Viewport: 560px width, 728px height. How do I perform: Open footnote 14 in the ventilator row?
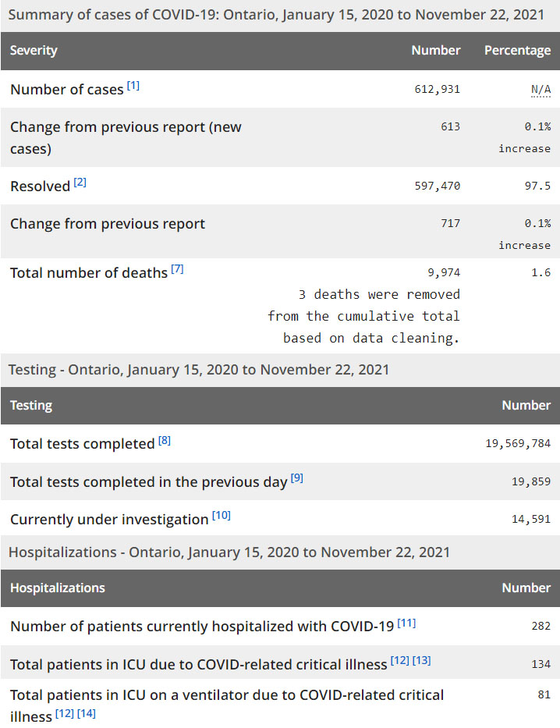pos(86,713)
